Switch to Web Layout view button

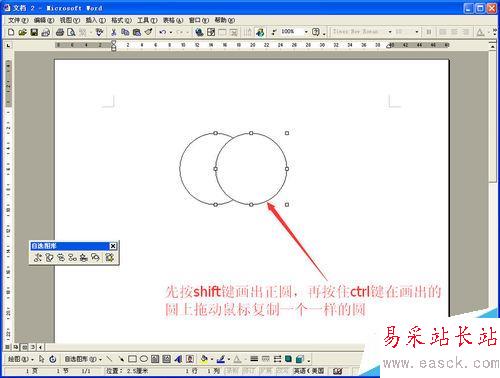(16, 347)
